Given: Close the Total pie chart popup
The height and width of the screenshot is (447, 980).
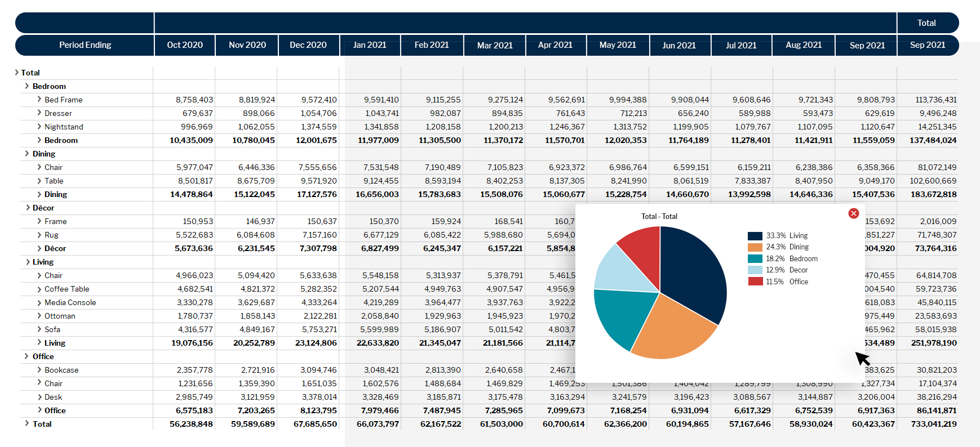Looking at the screenshot, I should tap(853, 213).
